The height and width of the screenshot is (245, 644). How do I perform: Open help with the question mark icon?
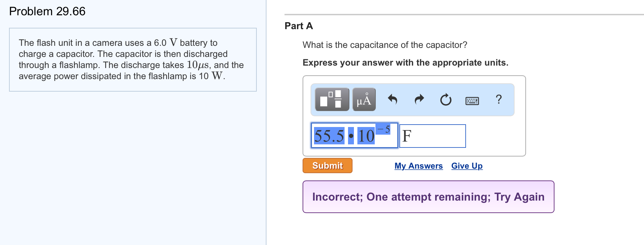point(499,99)
